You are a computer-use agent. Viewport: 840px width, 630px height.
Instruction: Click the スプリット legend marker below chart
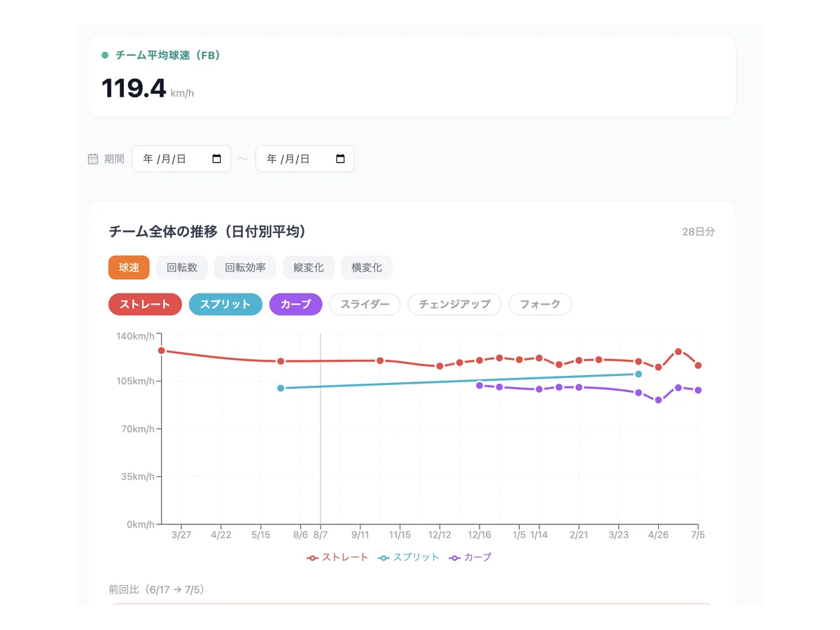384,558
